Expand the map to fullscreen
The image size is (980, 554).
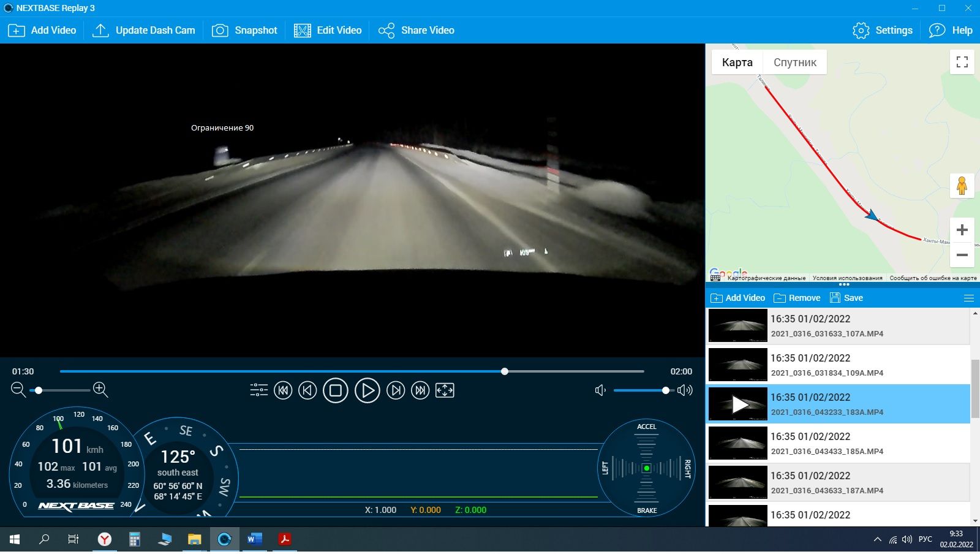962,62
